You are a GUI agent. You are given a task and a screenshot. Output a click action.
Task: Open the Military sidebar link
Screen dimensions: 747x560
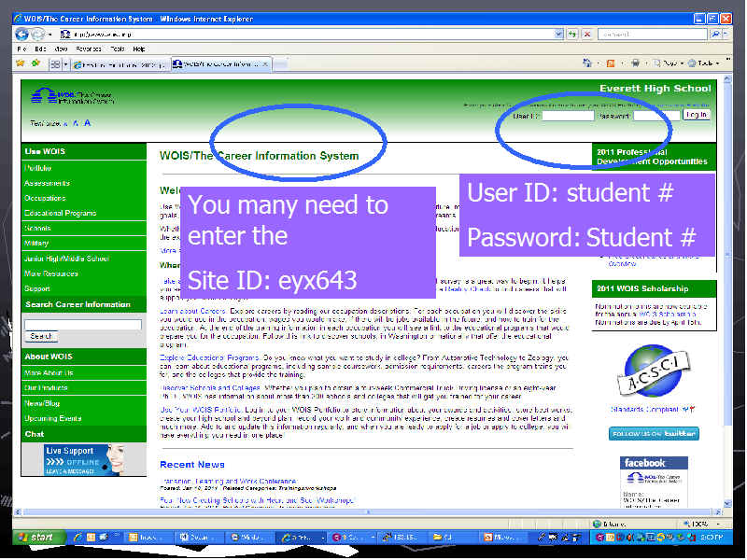[36, 244]
